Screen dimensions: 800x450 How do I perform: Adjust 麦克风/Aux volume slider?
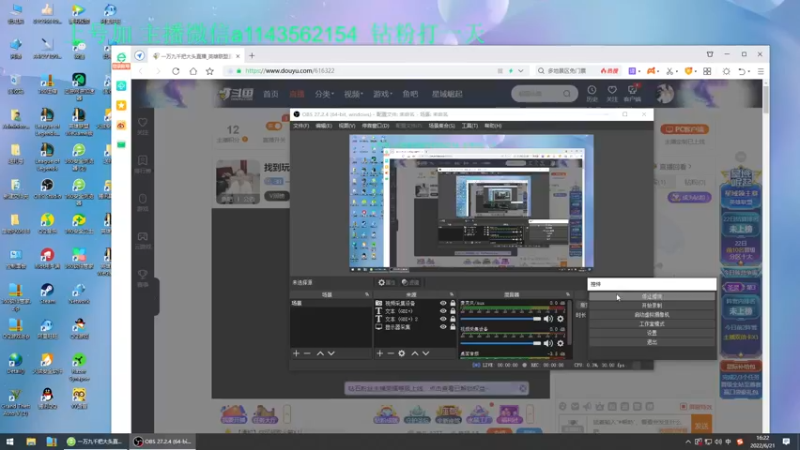pos(500,319)
